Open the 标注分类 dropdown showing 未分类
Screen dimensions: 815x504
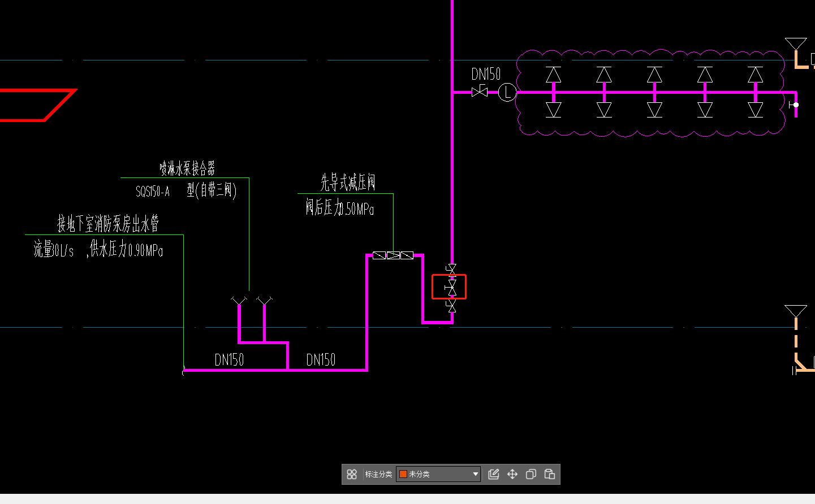pos(439,474)
